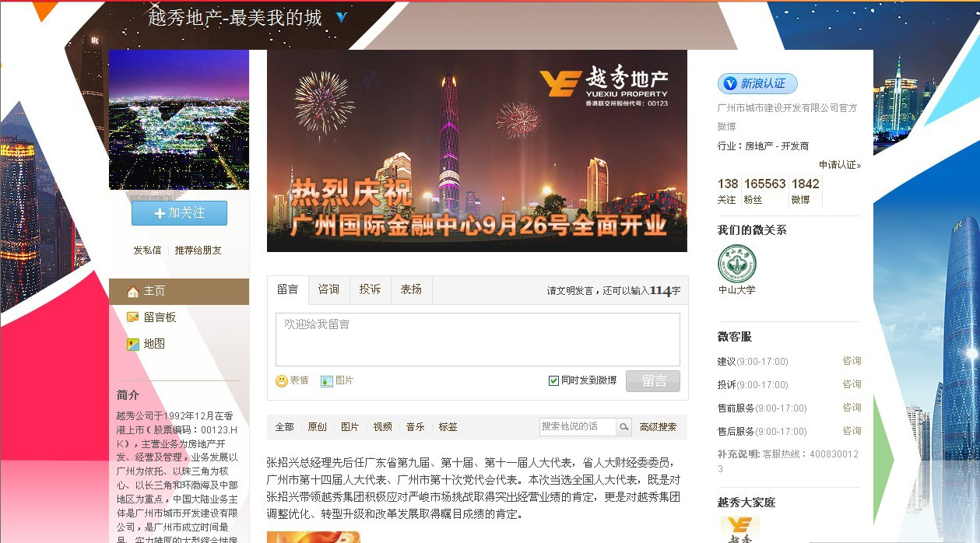Click the V verification badge beside page title
Screen dimensions: 980x543
[x=342, y=17]
